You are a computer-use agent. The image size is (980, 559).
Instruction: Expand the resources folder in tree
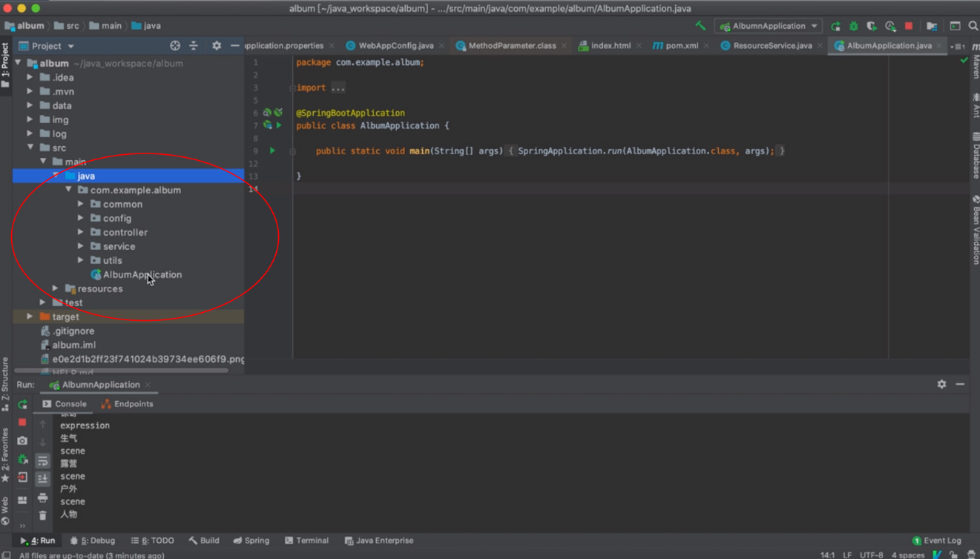[x=56, y=288]
